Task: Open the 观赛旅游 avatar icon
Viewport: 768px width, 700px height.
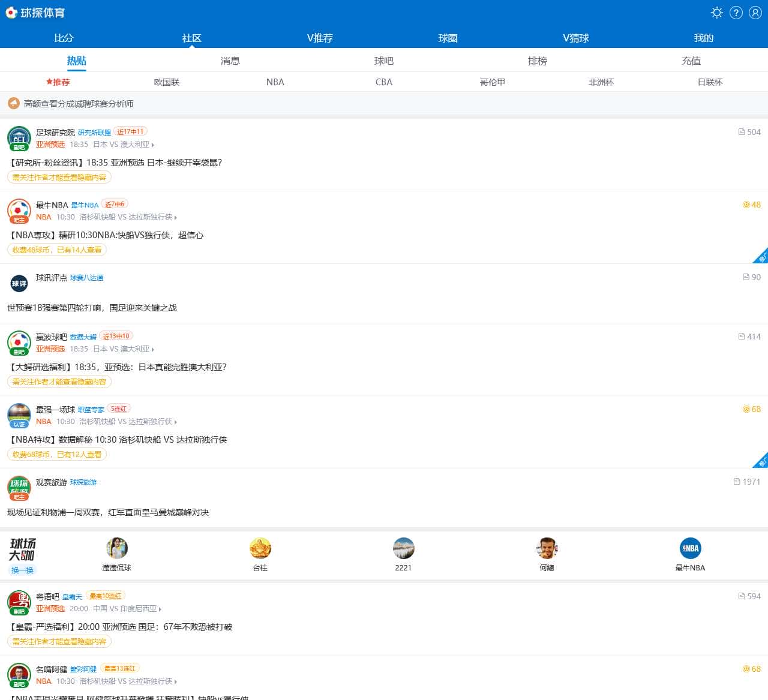Action: tap(19, 488)
